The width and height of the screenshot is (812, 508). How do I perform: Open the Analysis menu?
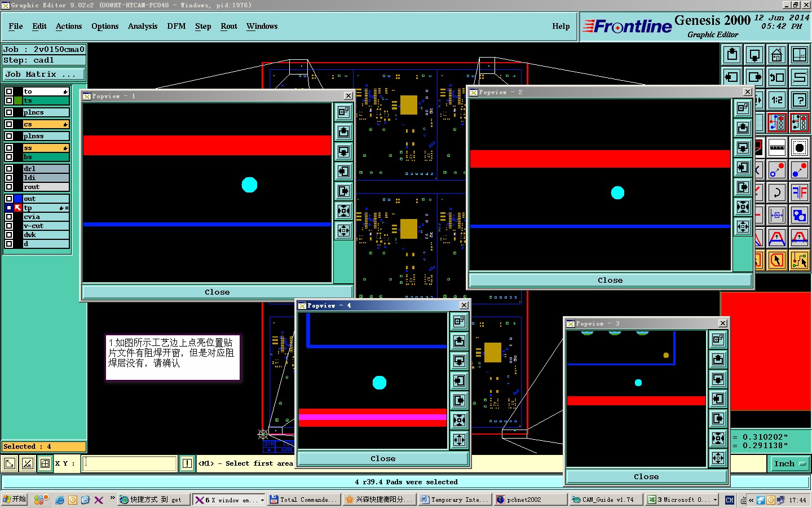143,26
